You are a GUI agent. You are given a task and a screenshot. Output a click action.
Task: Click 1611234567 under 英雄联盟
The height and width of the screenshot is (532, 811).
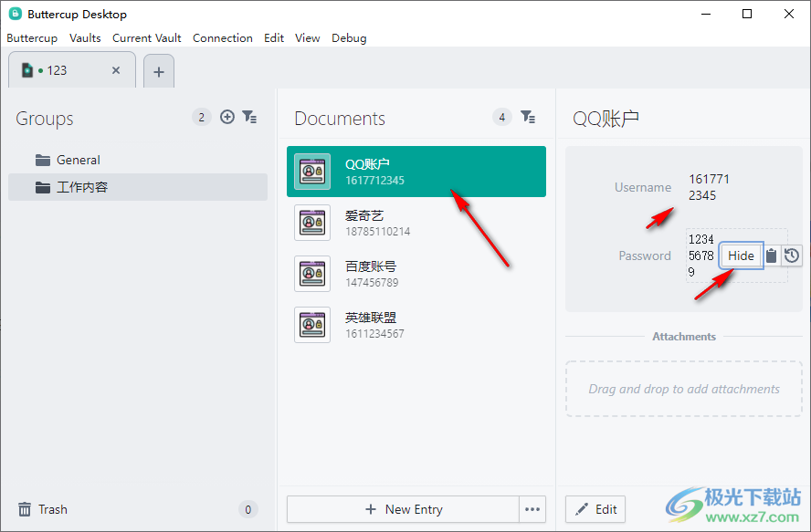tap(375, 334)
